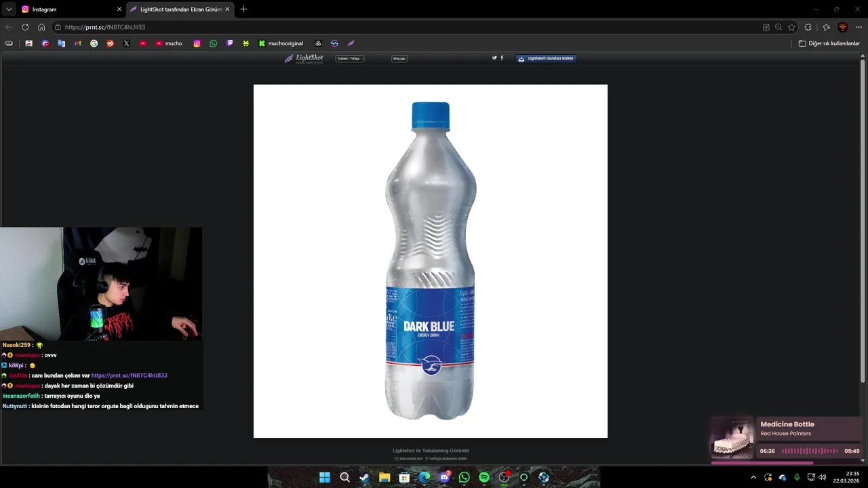This screenshot has width=868, height=488.
Task: Open the ChatGPT bookmark icon
Action: pyautogui.click(x=318, y=43)
